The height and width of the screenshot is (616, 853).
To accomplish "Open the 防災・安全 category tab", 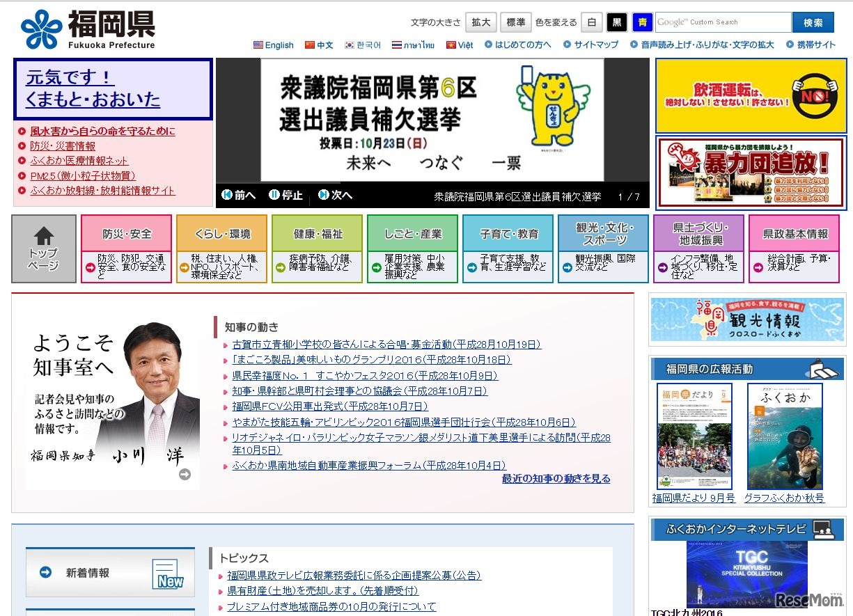I will pyautogui.click(x=126, y=235).
